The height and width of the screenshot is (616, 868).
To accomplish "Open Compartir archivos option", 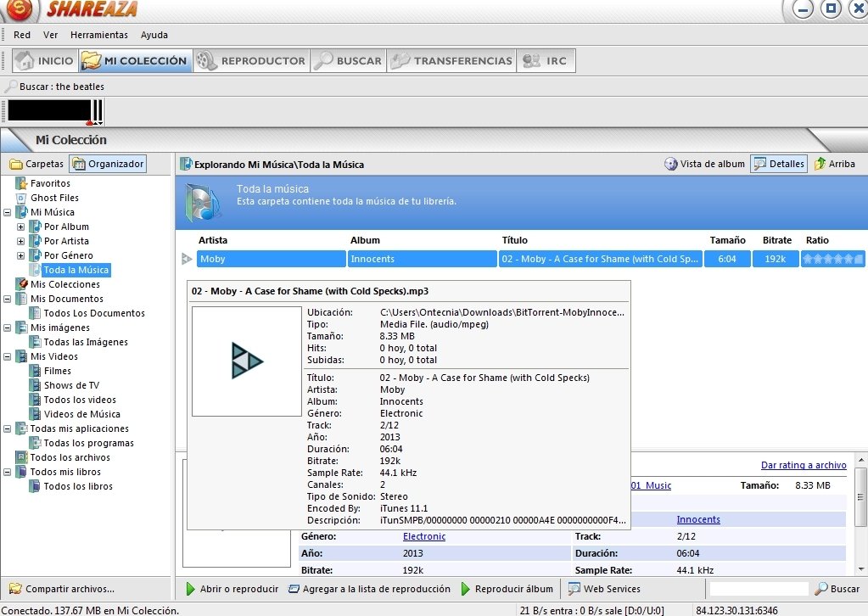I will pos(62,589).
